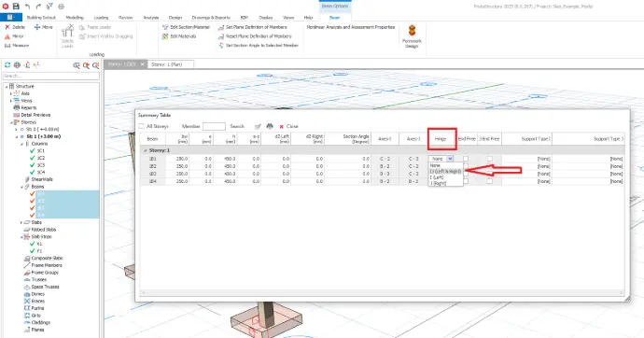Select the Move tool
The width and height of the screenshot is (644, 338).
click(x=44, y=27)
